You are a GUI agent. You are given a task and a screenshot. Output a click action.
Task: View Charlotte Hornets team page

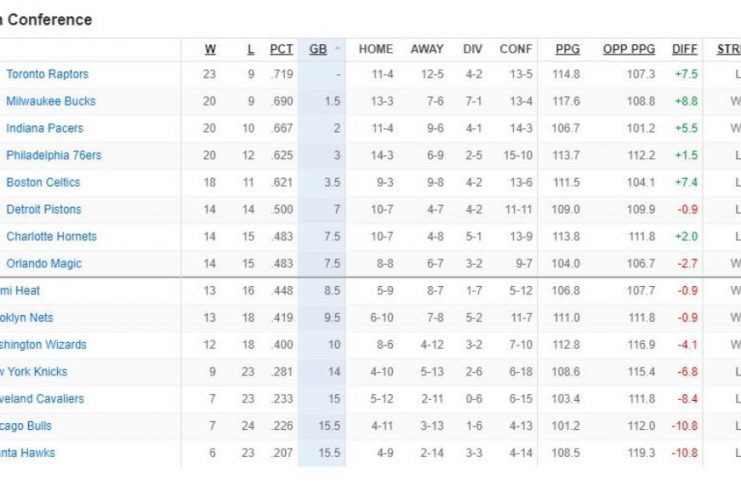(51, 236)
